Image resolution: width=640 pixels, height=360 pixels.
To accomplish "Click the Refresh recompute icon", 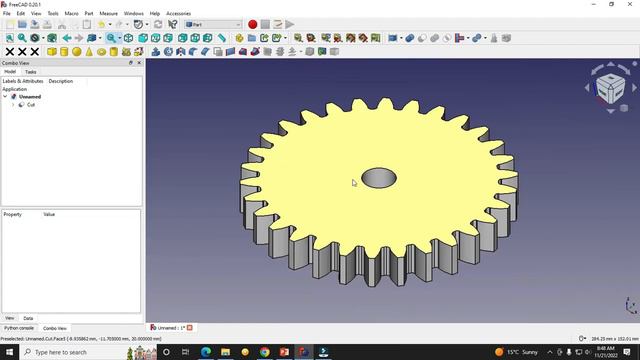I will (158, 24).
